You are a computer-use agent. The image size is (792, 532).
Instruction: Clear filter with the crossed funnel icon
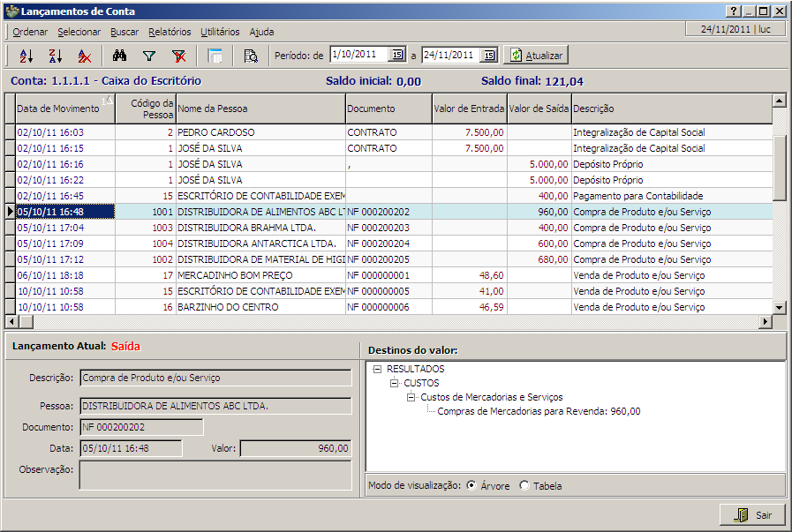pos(178,56)
